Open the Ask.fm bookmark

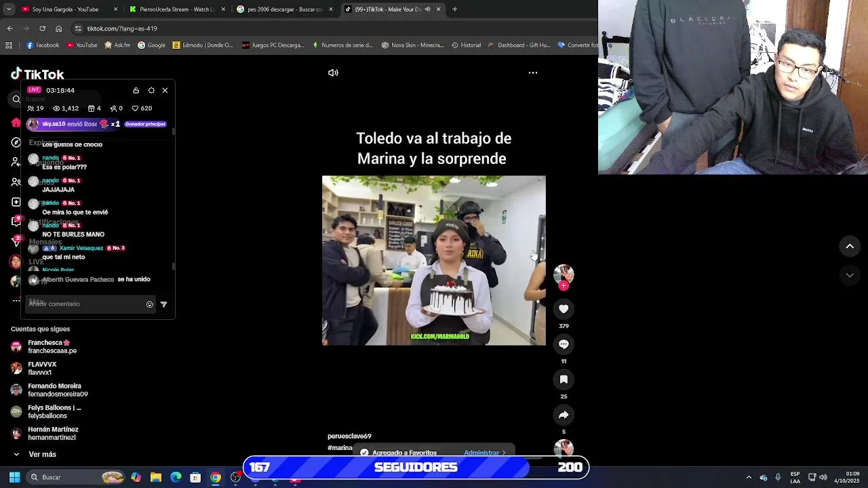pos(117,45)
